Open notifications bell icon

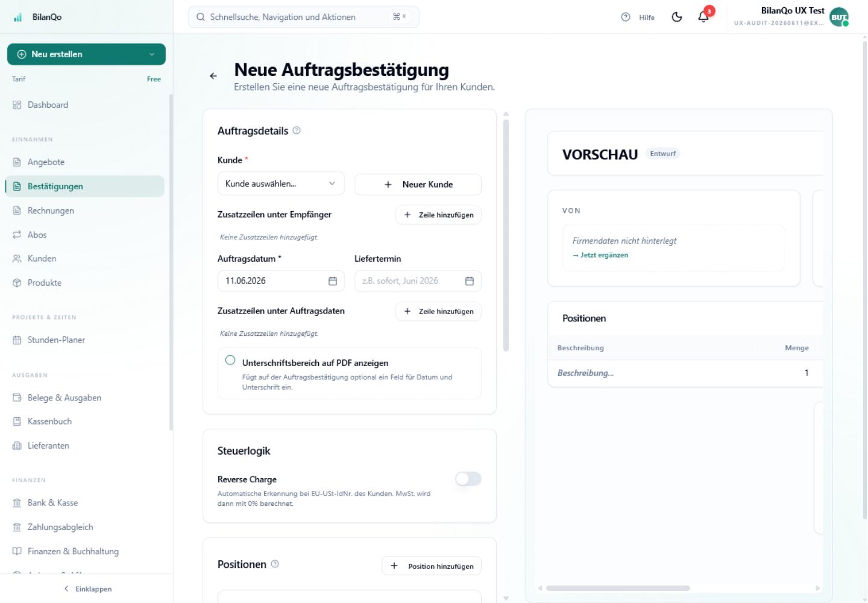pos(703,17)
